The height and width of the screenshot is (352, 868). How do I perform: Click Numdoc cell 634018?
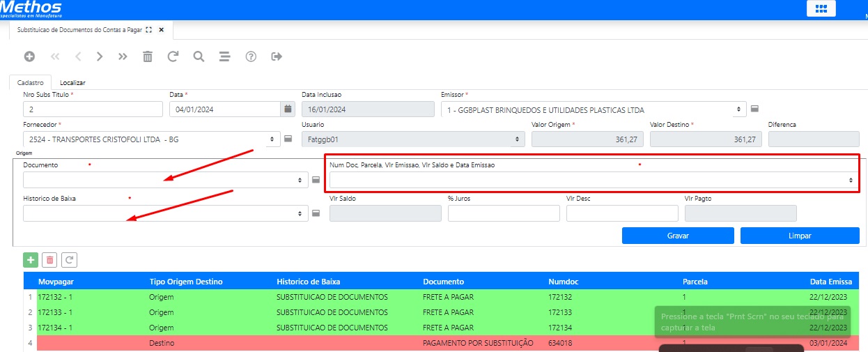click(560, 343)
